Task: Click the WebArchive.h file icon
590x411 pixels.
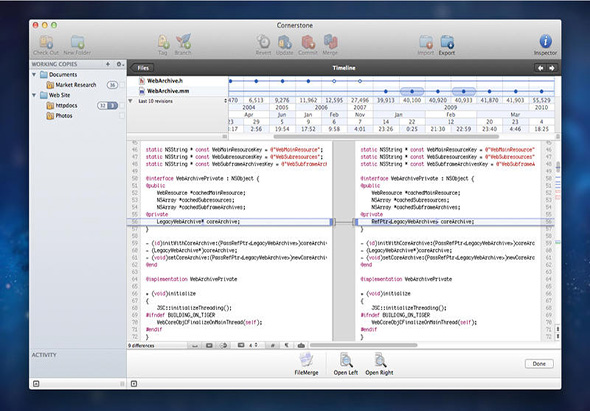Action: coord(142,81)
